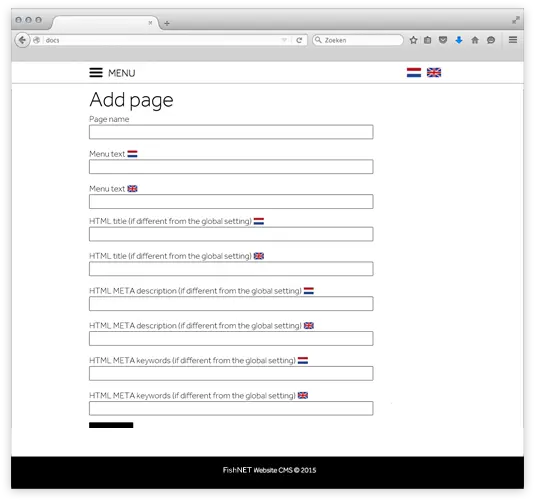Bookmark page with the star icon
Screen dimensions: 534x500
point(413,40)
